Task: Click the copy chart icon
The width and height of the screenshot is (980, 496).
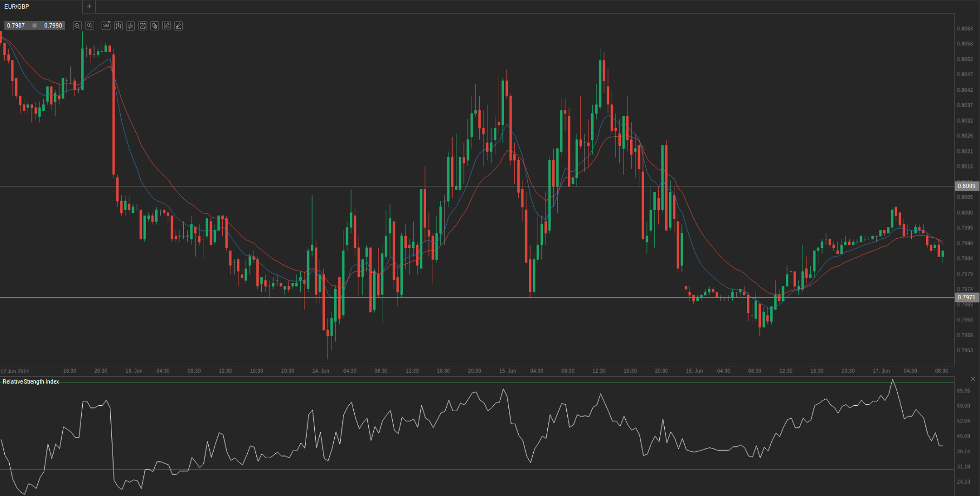Action: [x=155, y=26]
